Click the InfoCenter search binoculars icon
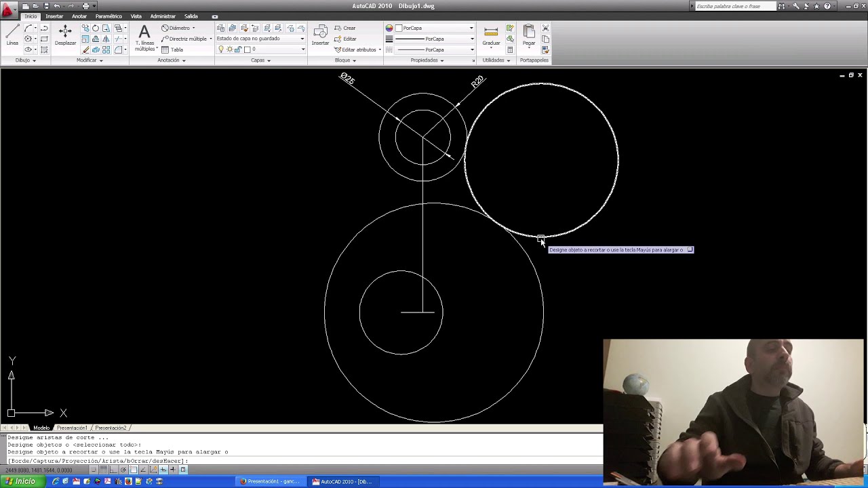 point(781,6)
